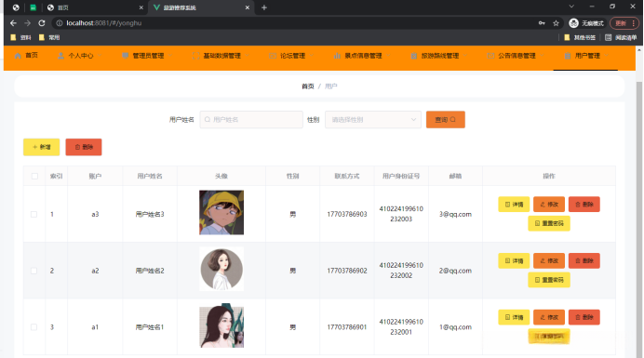Click 修改 for user a1

[x=549, y=317]
